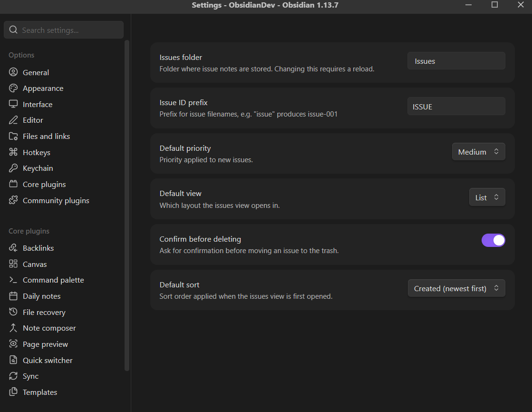Image resolution: width=532 pixels, height=412 pixels.
Task: Click the Templates copy icon
Action: 13,392
